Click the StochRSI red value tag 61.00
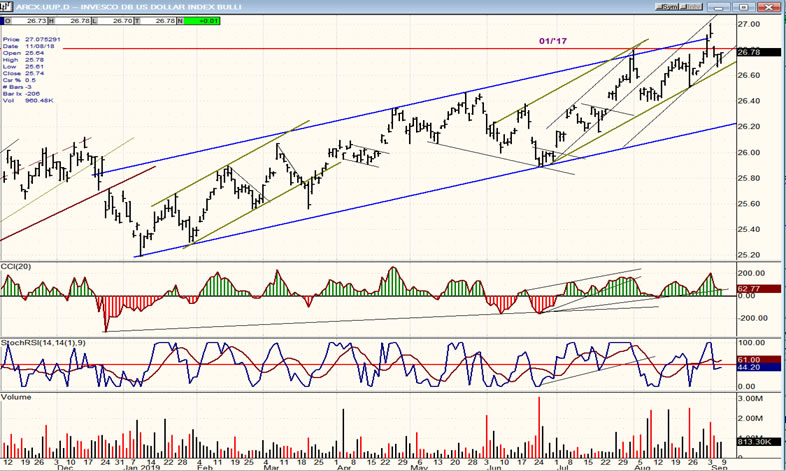Image resolution: width=786 pixels, height=471 pixels. [x=758, y=360]
